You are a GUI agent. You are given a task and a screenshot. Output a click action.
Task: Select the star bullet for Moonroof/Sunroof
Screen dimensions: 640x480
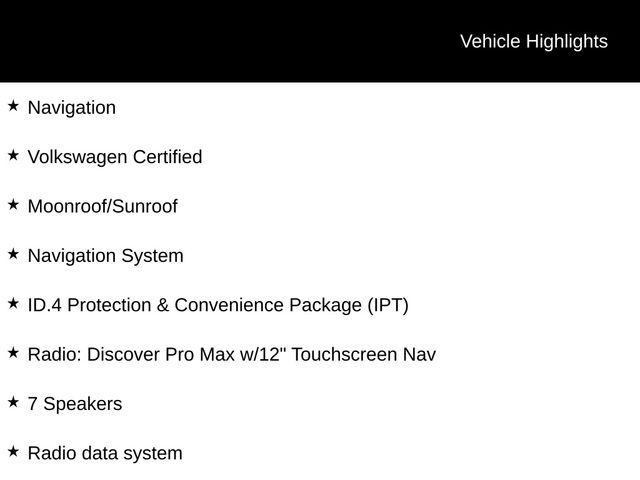tap(12, 204)
